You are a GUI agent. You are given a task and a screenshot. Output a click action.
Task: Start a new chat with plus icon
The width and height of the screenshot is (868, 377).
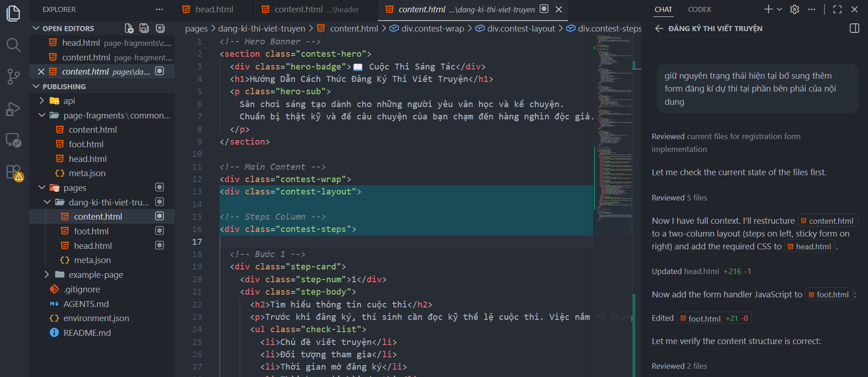click(x=769, y=9)
